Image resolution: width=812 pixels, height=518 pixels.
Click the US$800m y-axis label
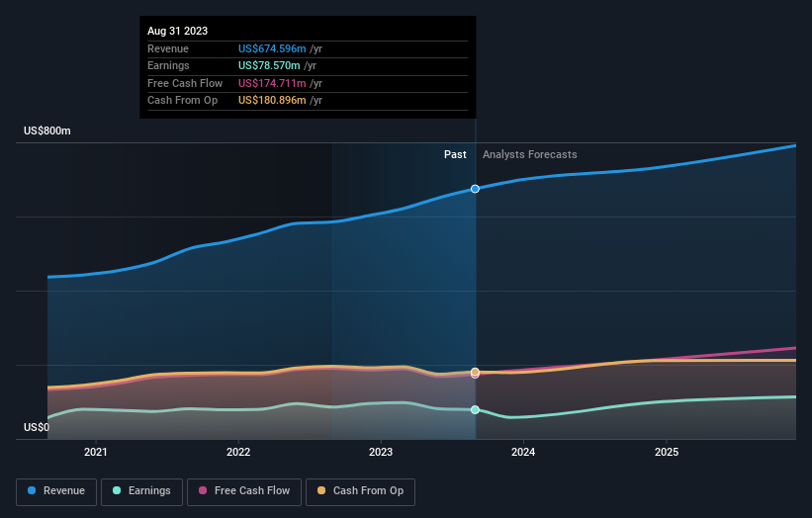(x=47, y=130)
